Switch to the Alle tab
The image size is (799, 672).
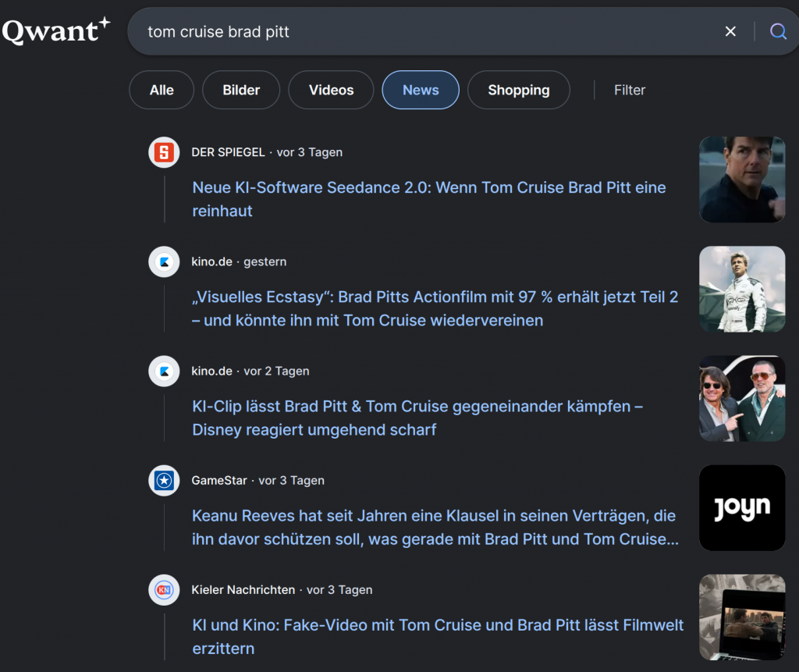click(x=162, y=90)
